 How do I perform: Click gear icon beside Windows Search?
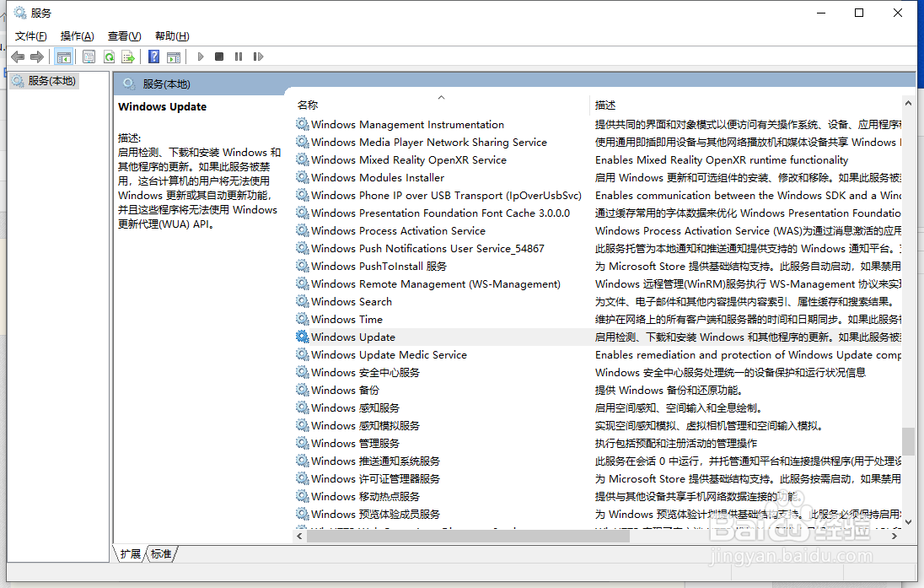tap(303, 301)
